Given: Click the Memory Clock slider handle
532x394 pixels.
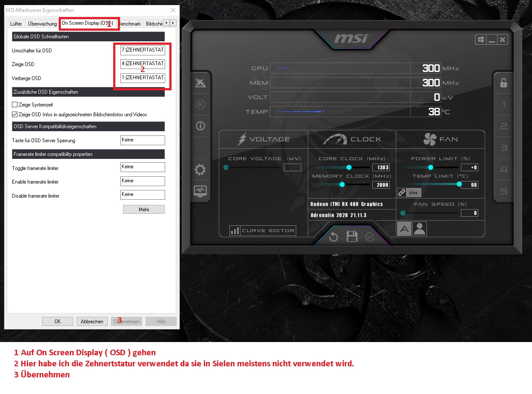Looking at the screenshot, I should pyautogui.click(x=342, y=184).
